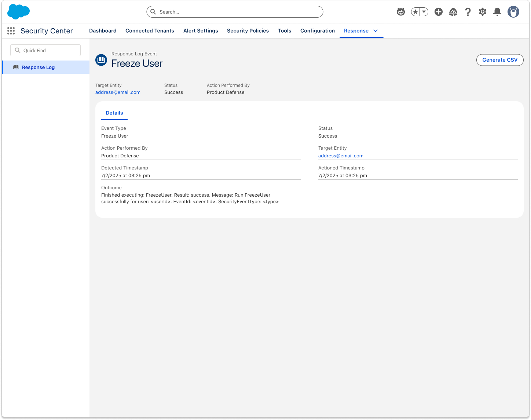Click the Actioned Timestamp value
The width and height of the screenshot is (531, 420).
tap(343, 176)
